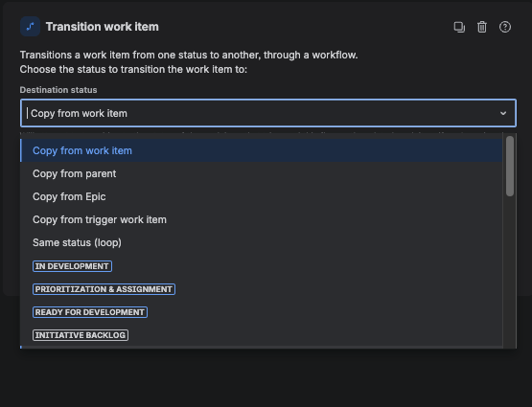The width and height of the screenshot is (532, 407).
Task: Choose the Copy from parent option
Action: click(x=262, y=173)
